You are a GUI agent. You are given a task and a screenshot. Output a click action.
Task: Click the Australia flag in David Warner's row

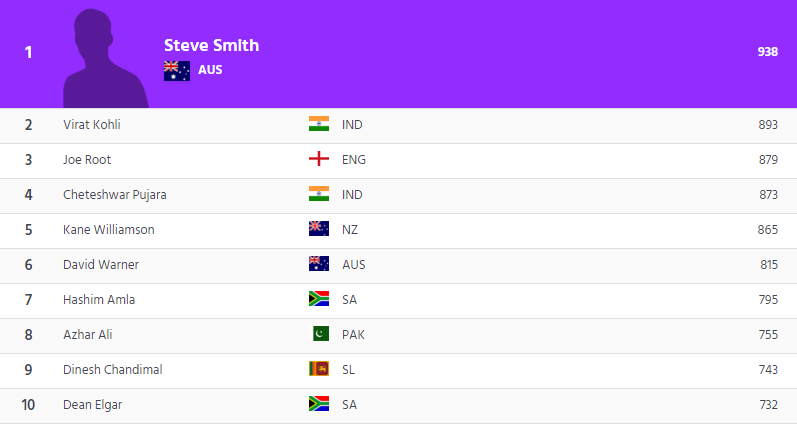coord(319,264)
